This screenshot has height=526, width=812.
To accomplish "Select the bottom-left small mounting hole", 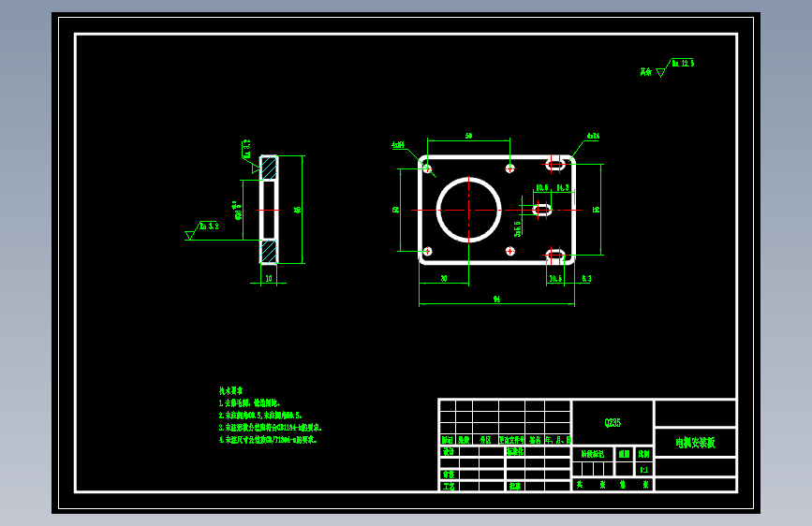I will click(x=427, y=251).
